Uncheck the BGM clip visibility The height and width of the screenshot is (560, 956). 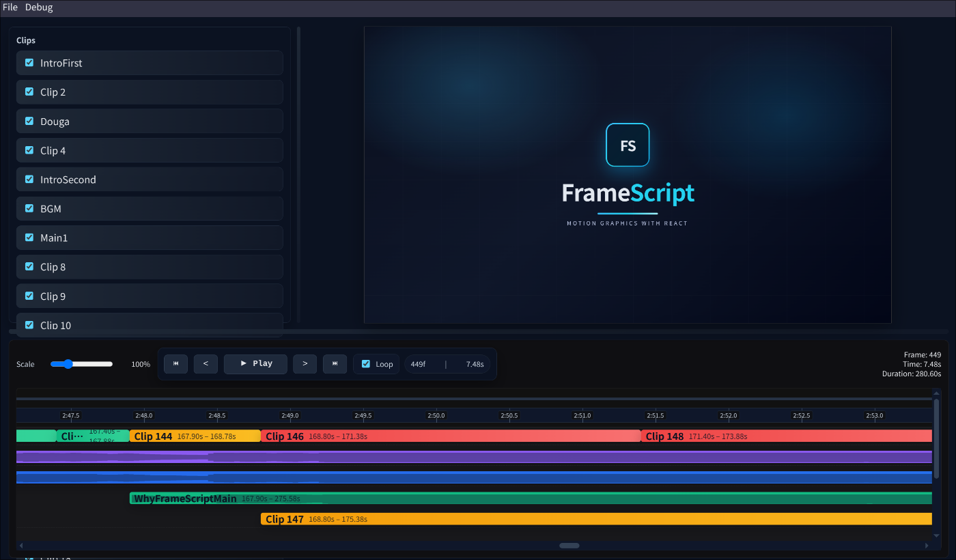tap(29, 208)
